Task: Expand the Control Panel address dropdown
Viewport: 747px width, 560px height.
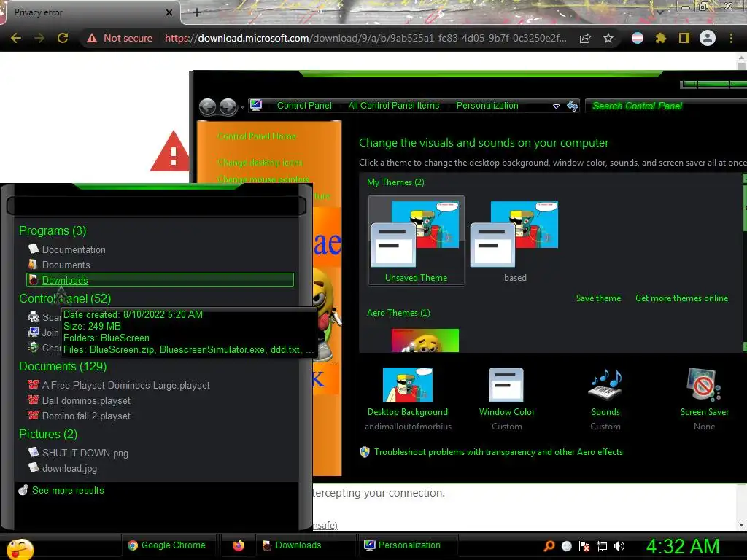Action: pos(556,106)
